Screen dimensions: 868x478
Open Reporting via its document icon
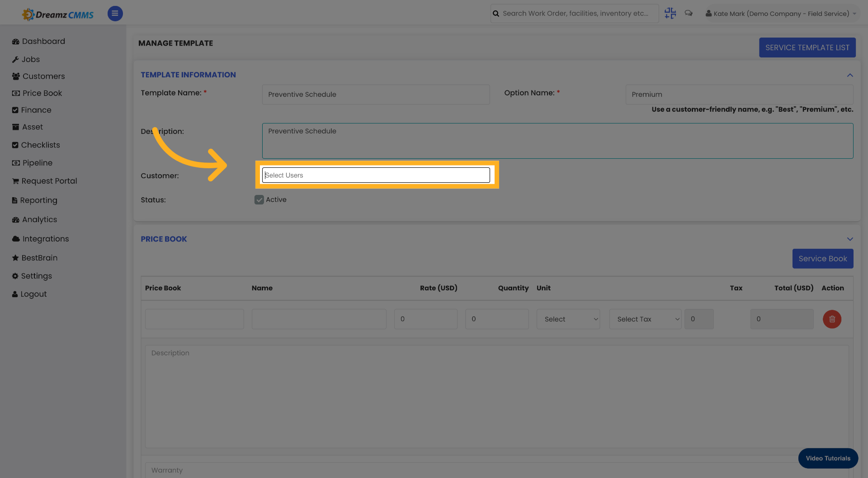tap(15, 200)
